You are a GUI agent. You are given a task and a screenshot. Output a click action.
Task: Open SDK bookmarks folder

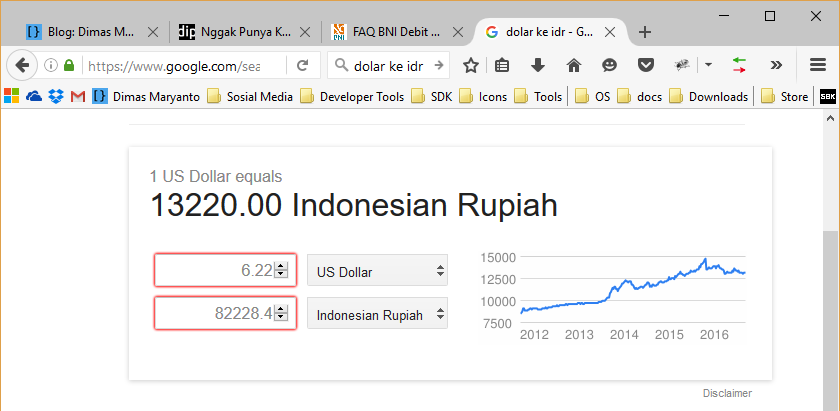[432, 96]
